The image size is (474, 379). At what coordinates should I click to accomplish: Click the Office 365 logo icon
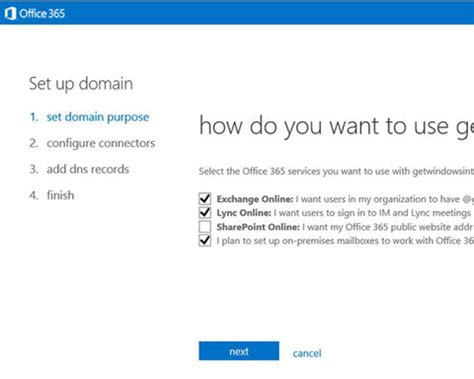10,13
